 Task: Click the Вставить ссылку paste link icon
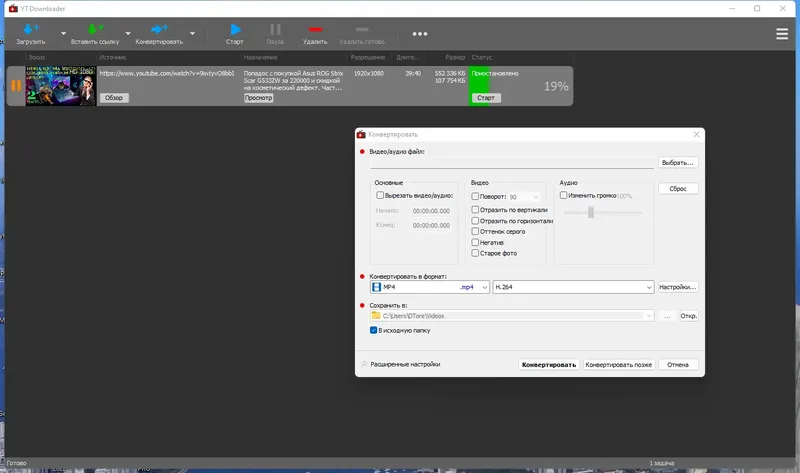(95, 29)
